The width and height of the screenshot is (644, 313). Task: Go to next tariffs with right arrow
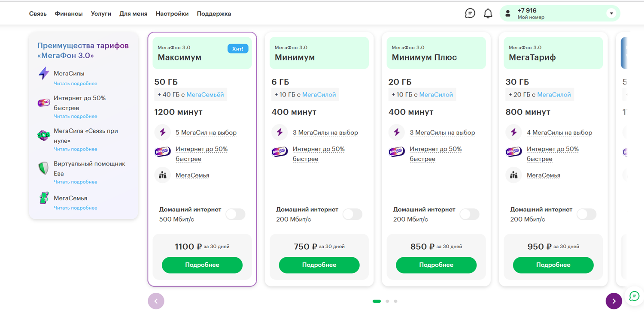(614, 301)
